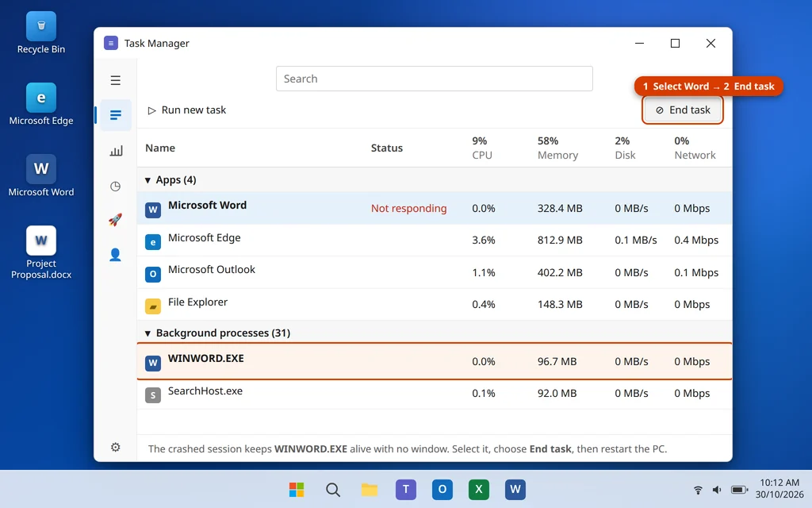Click the battery icon in system tray
This screenshot has width=812, height=508.
(740, 490)
